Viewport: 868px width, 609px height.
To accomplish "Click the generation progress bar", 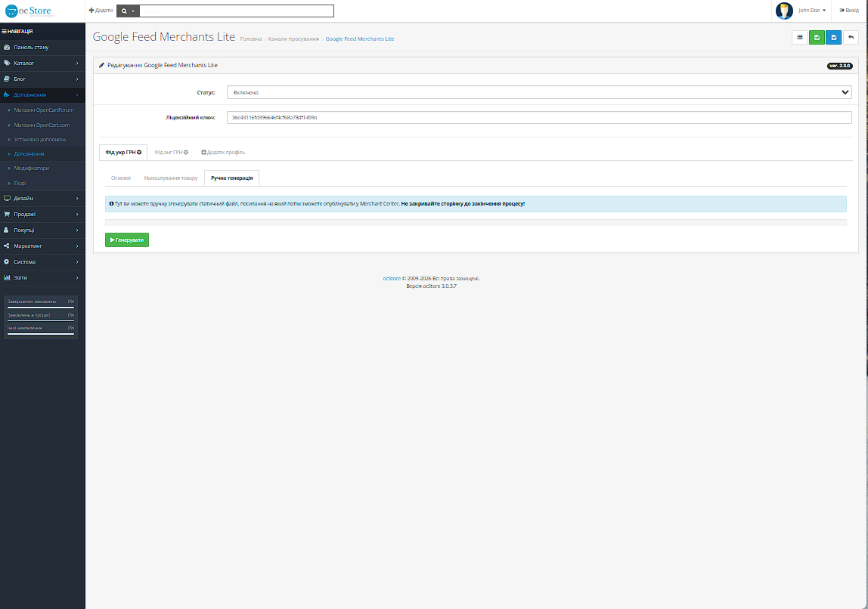I will pos(476,222).
